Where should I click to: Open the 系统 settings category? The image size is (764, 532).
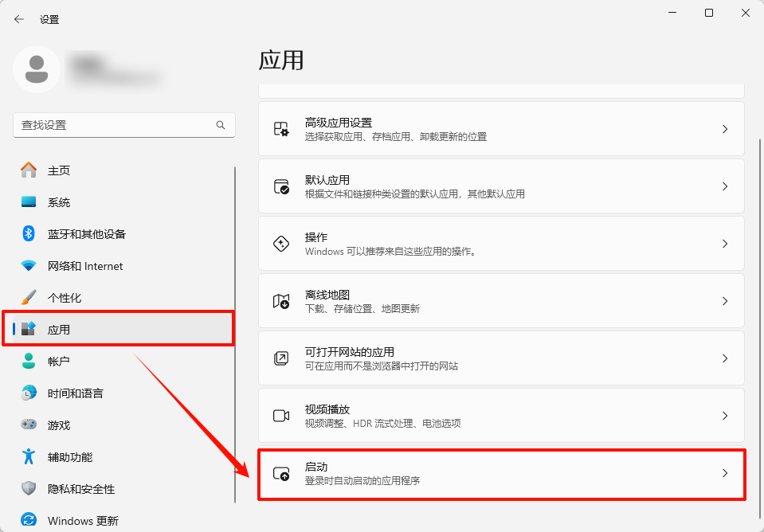click(123, 202)
